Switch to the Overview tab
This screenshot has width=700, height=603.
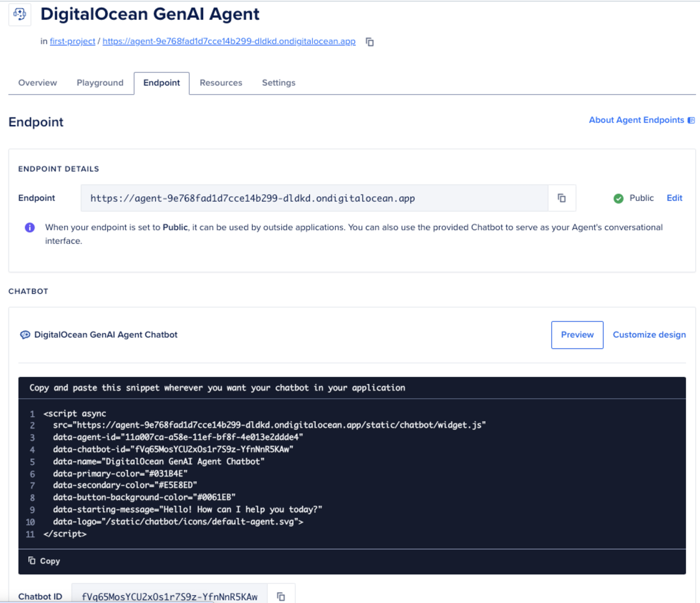[x=37, y=82]
